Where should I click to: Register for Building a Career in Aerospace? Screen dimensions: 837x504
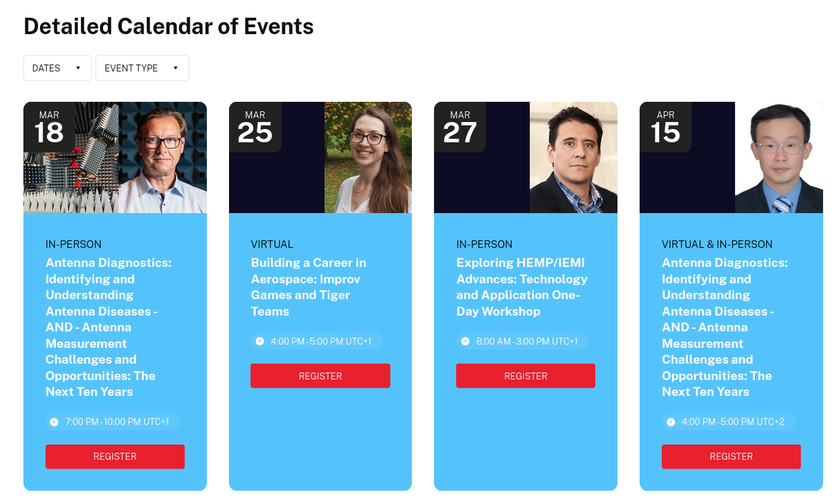[x=320, y=376]
